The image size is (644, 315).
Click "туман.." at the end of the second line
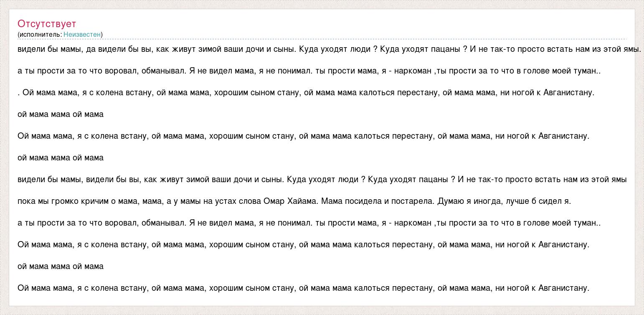587,71
